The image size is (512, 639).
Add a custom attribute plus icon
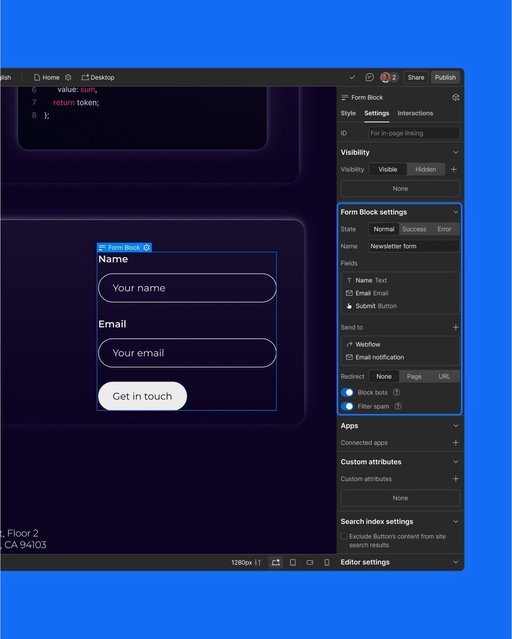pyautogui.click(x=456, y=479)
